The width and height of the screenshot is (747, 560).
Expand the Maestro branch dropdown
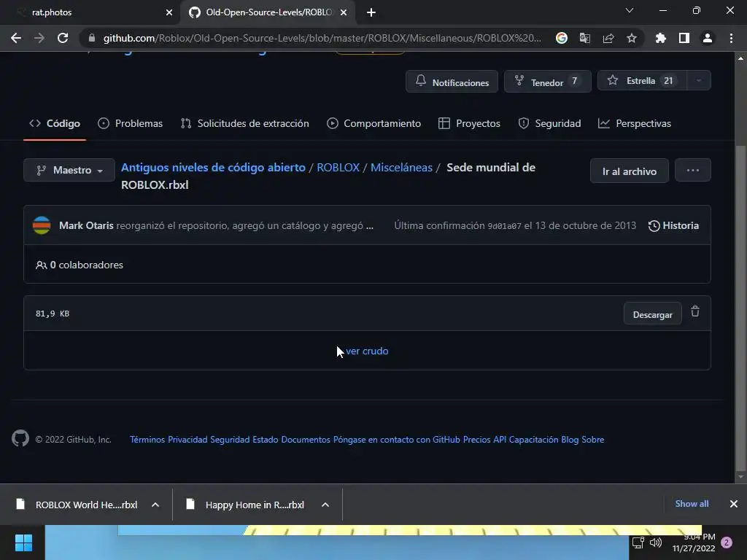pyautogui.click(x=69, y=170)
